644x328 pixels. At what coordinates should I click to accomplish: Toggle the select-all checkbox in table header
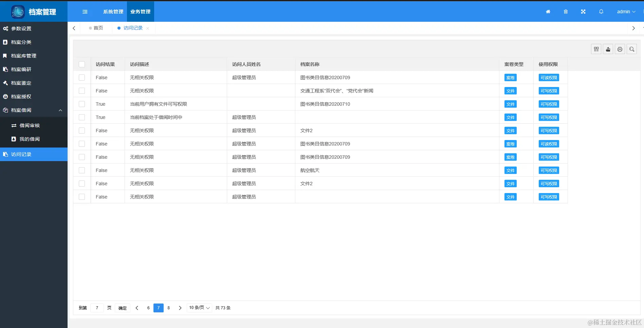(82, 64)
